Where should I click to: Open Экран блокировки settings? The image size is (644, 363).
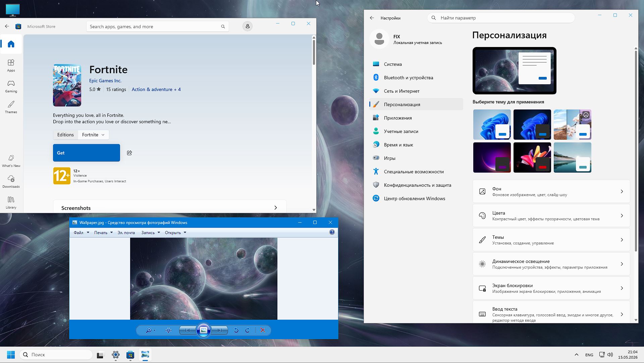point(551,288)
